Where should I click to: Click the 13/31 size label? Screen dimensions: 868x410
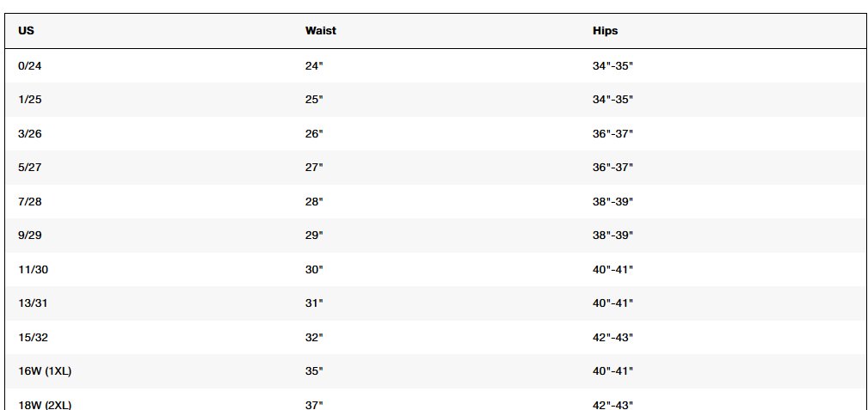pos(34,303)
